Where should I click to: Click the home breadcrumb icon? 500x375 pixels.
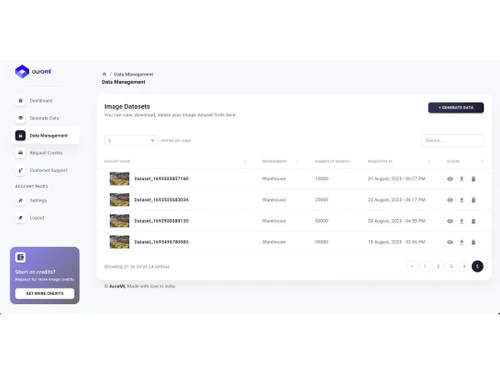(x=104, y=74)
